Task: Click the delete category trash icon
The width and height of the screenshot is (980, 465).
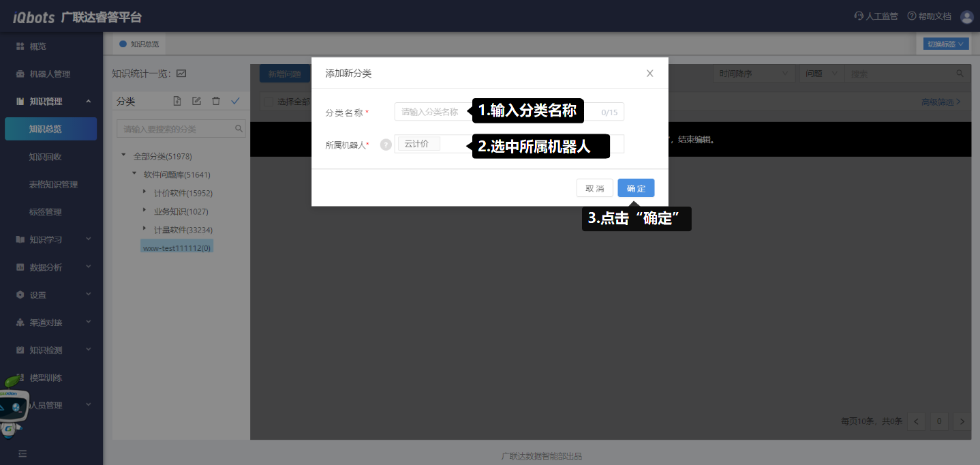Action: 216,101
